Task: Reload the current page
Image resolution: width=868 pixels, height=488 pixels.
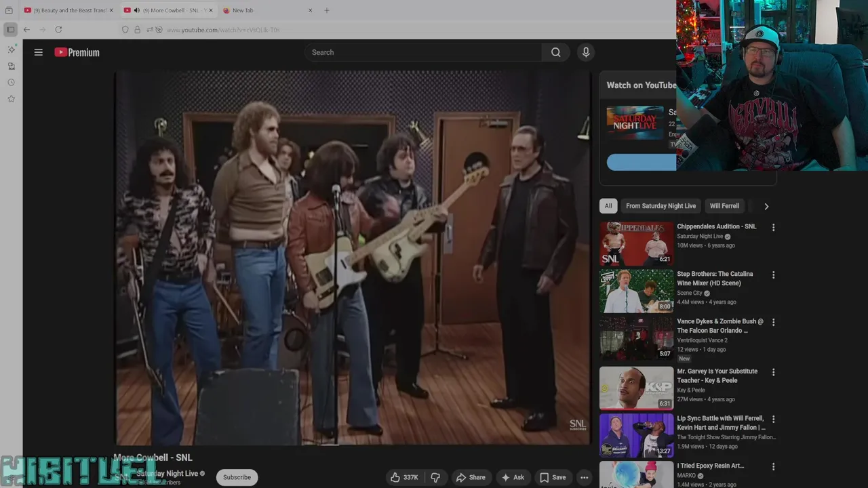Action: [x=58, y=30]
